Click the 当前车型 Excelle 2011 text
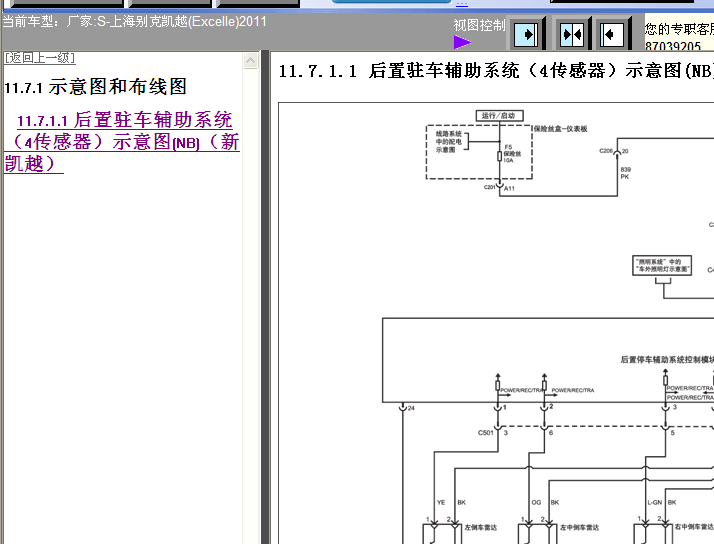The image size is (714, 544). tap(134, 21)
